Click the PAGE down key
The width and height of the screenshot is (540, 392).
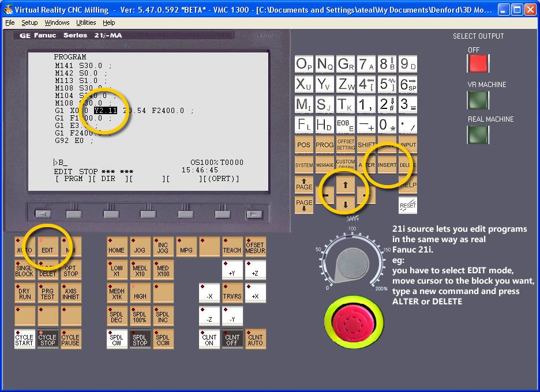(x=303, y=205)
